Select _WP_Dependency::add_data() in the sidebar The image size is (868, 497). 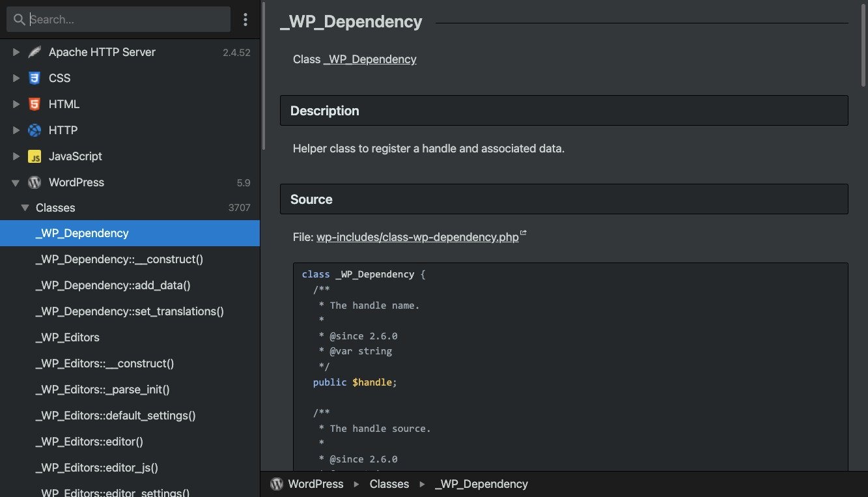(x=112, y=285)
